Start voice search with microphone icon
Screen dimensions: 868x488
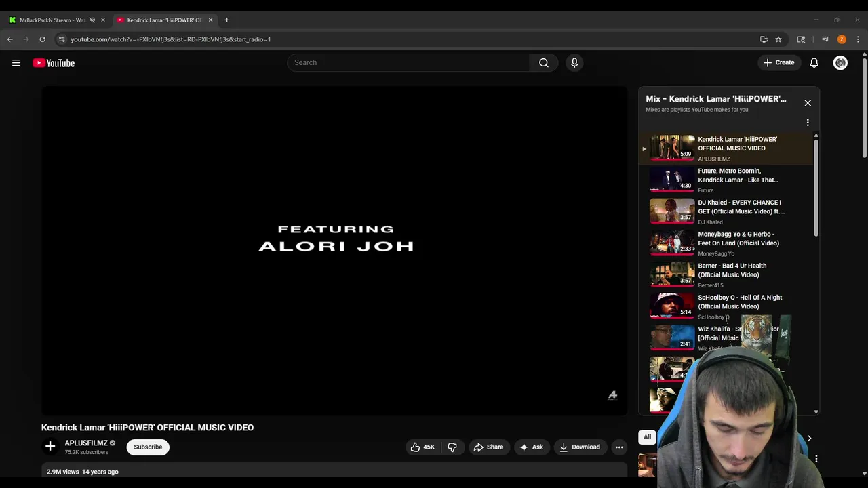click(574, 62)
